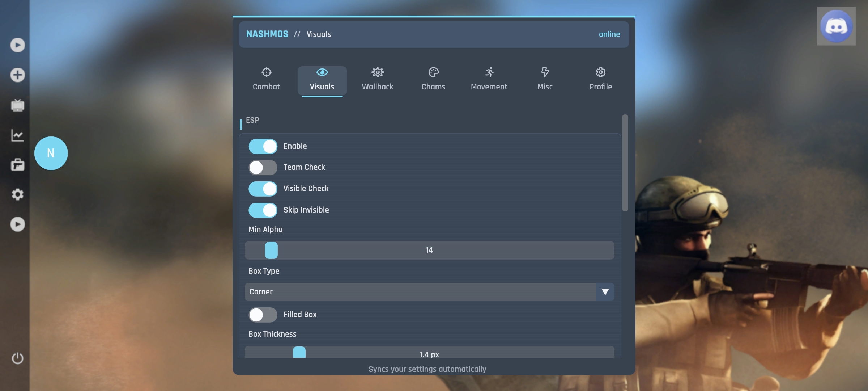Switch to the Combat tab label
Viewport: 868px width, 391px height.
tap(266, 87)
